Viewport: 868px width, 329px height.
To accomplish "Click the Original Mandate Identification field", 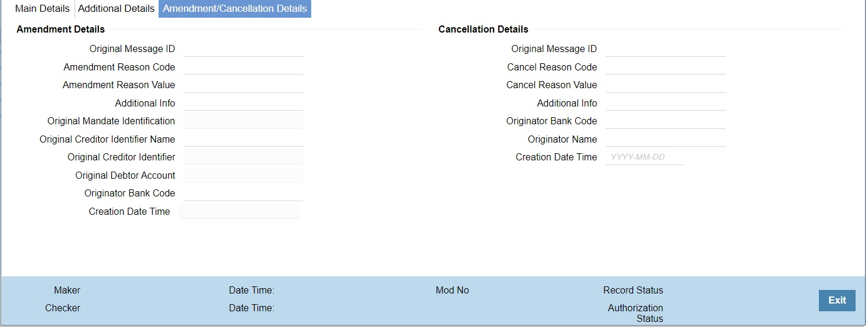I will pos(244,121).
